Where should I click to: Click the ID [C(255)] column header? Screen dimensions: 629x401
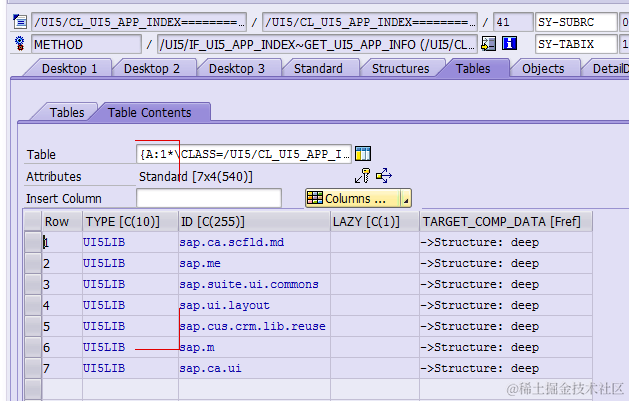tap(254, 221)
